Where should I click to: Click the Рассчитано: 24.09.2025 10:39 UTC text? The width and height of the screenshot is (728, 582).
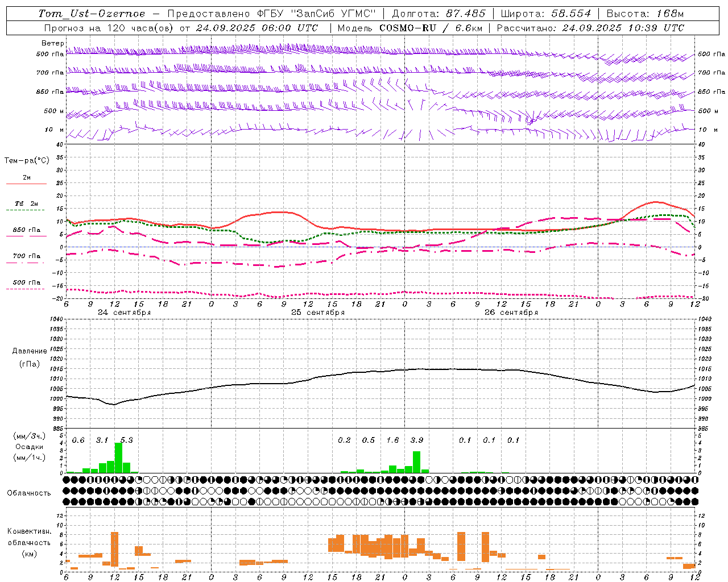click(x=590, y=28)
